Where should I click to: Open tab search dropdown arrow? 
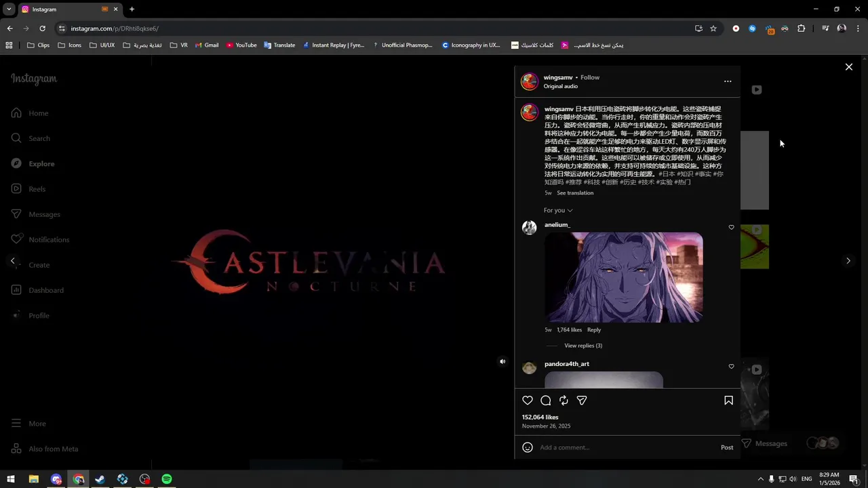[9, 9]
